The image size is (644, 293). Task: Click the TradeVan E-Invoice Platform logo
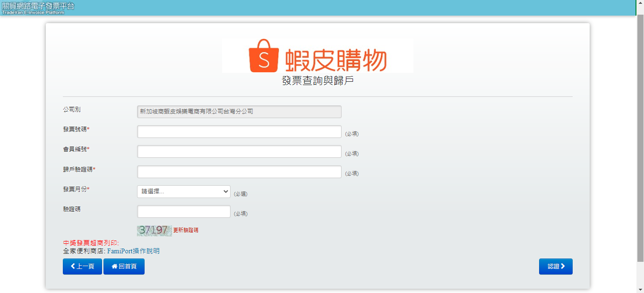tap(38, 8)
